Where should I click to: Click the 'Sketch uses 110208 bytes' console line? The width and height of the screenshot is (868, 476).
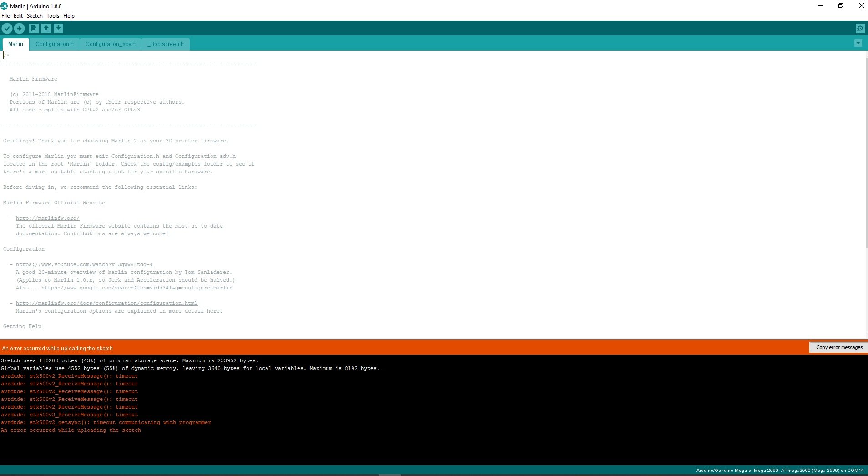[x=130, y=360]
